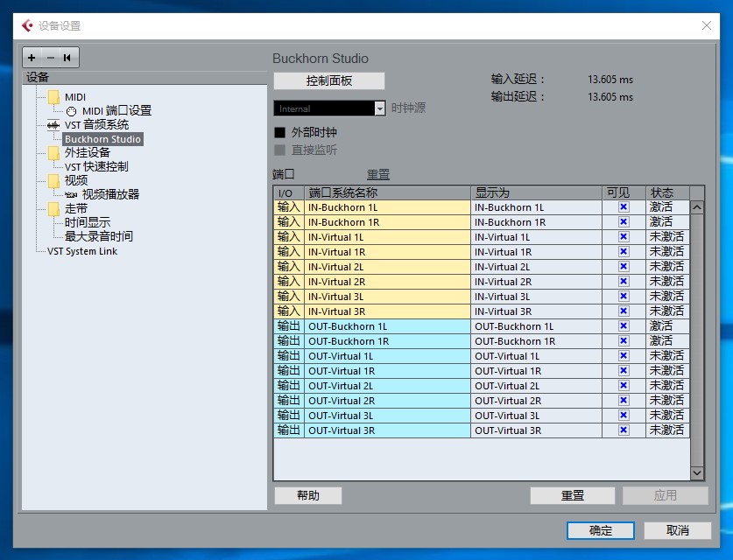Click the add device plus icon
This screenshot has height=560, width=733.
click(32, 58)
